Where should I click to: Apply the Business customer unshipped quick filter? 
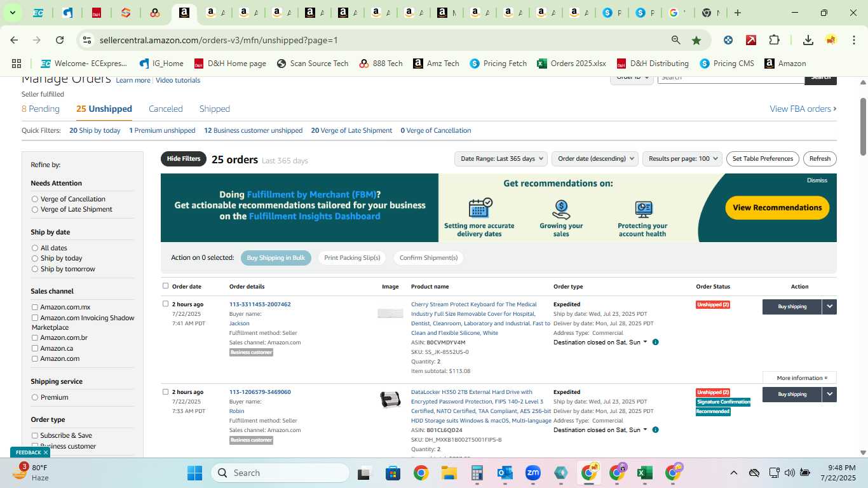[x=254, y=130]
